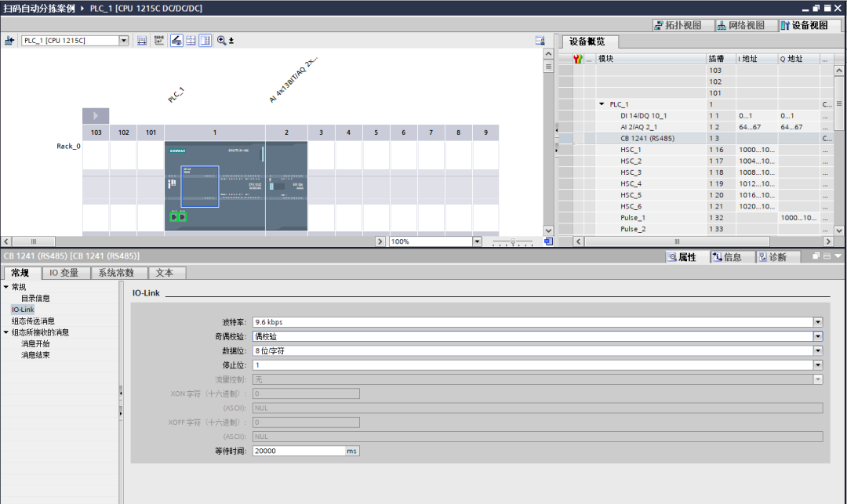The image size is (847, 504).
Task: Toggle the protected objects toolbar icon
Action: click(x=176, y=41)
